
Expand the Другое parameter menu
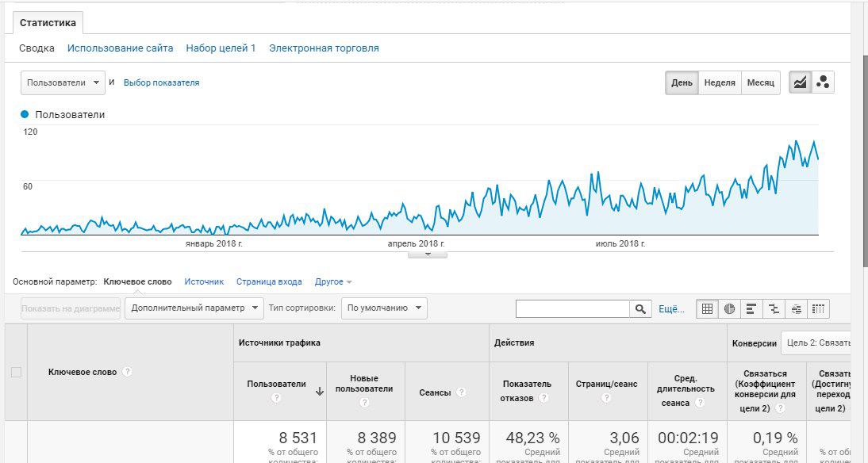pyautogui.click(x=333, y=281)
